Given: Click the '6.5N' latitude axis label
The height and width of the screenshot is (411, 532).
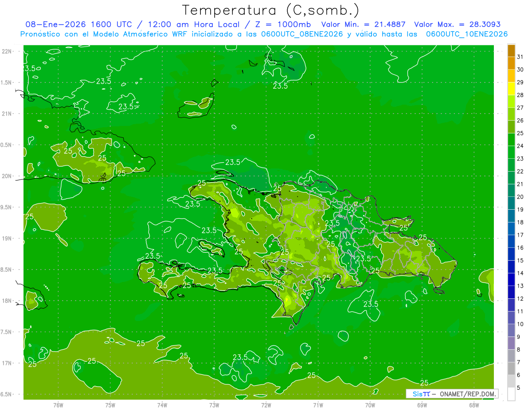Looking at the screenshot, I should pyautogui.click(x=6, y=394).
